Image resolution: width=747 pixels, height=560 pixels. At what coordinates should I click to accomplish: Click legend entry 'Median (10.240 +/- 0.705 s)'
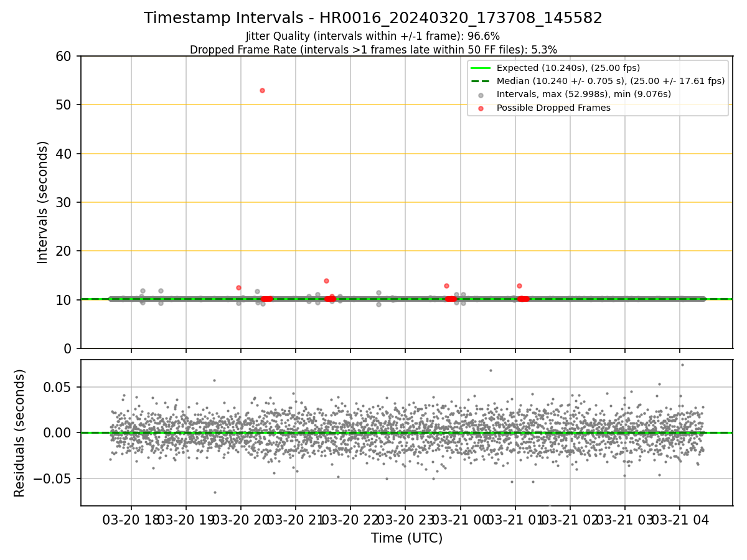(x=611, y=81)
